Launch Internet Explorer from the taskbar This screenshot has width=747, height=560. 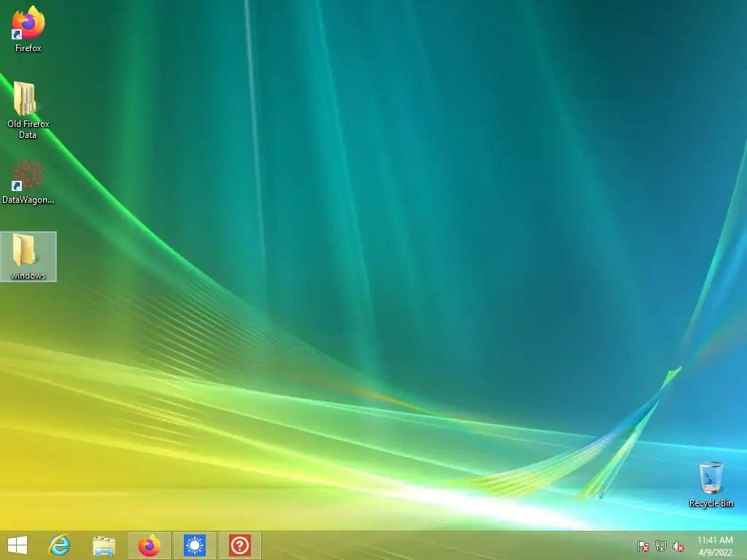(59, 545)
